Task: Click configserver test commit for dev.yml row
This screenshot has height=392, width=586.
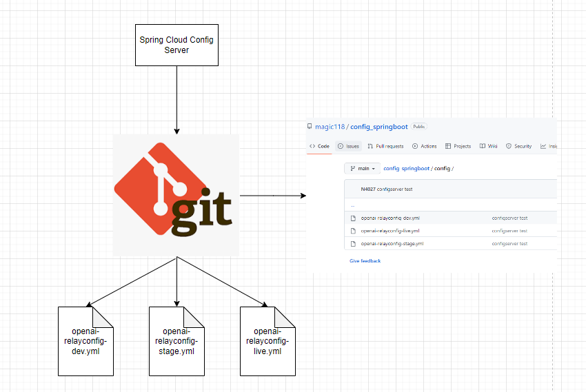Action: click(x=509, y=218)
